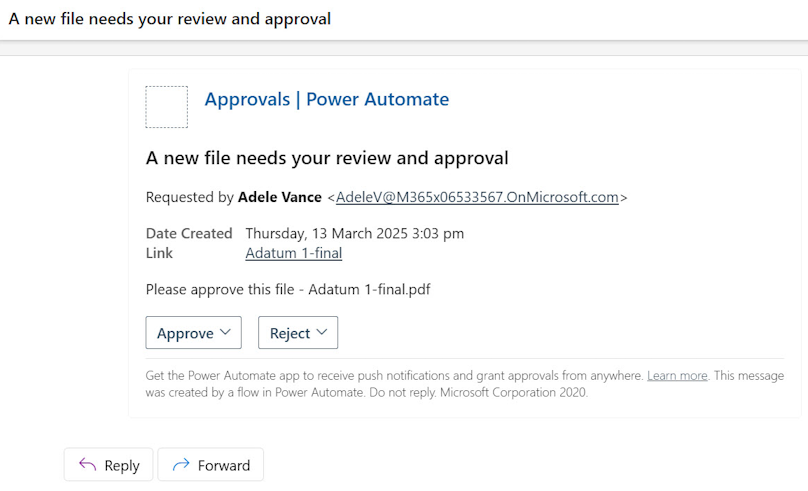Select the email subject line at top
Viewport: 808px width, 491px height.
pos(170,19)
